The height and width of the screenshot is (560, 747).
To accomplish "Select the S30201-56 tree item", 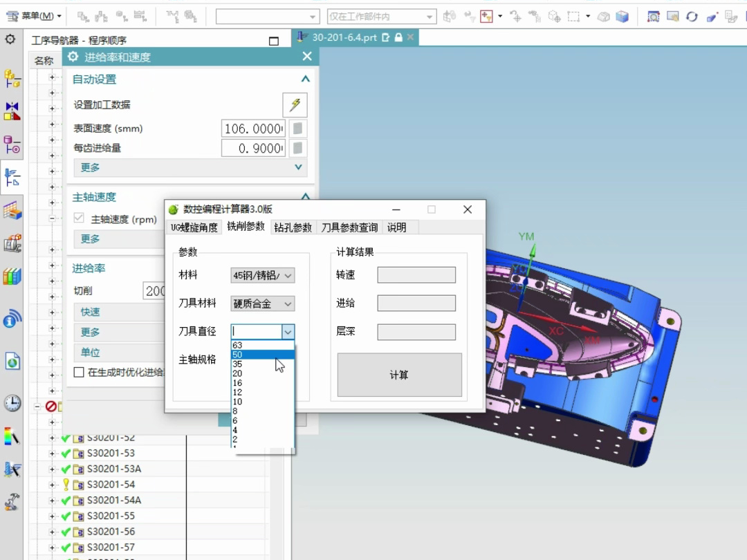I will click(111, 532).
